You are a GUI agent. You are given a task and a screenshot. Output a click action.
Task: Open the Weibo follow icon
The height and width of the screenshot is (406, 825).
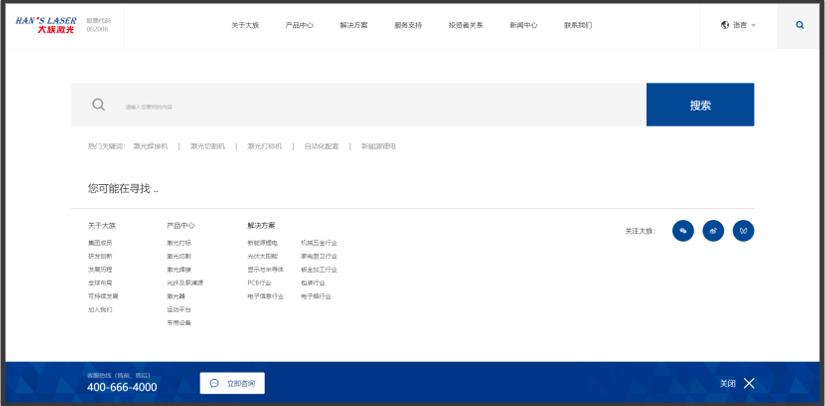point(713,231)
